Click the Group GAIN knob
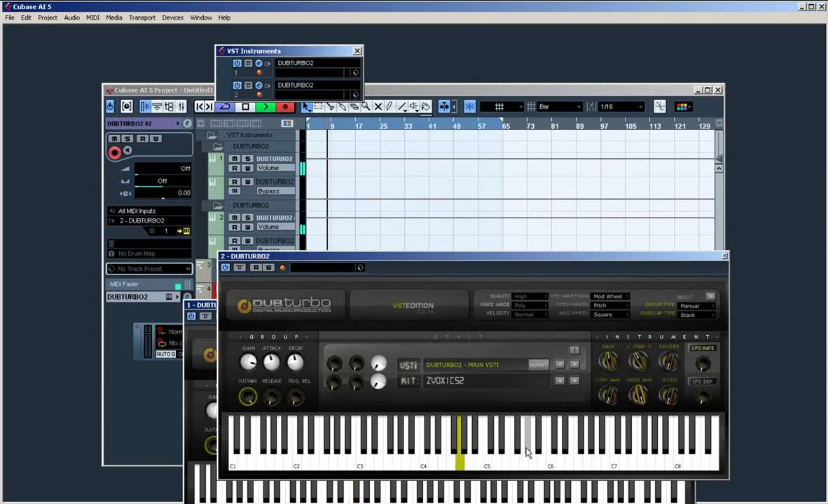This screenshot has height=504, width=828. click(x=248, y=362)
